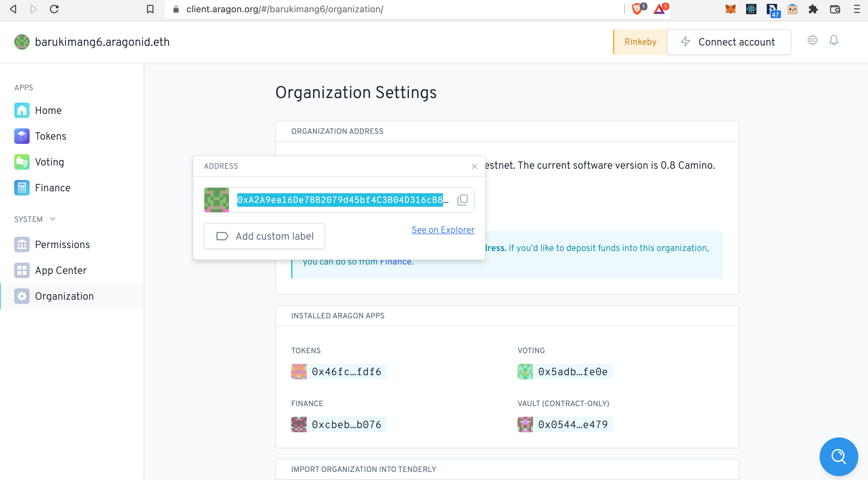Copy the organization address with copy icon
The width and height of the screenshot is (868, 480).
462,200
